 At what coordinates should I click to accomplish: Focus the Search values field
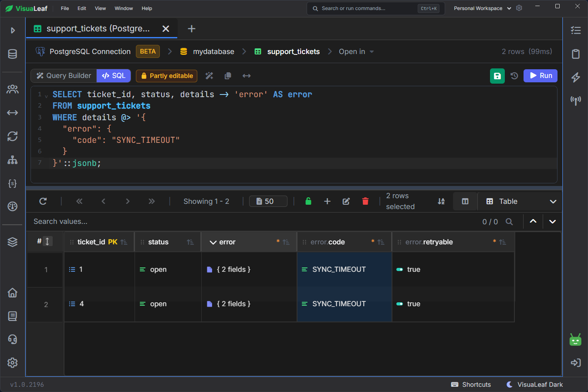pos(253,222)
